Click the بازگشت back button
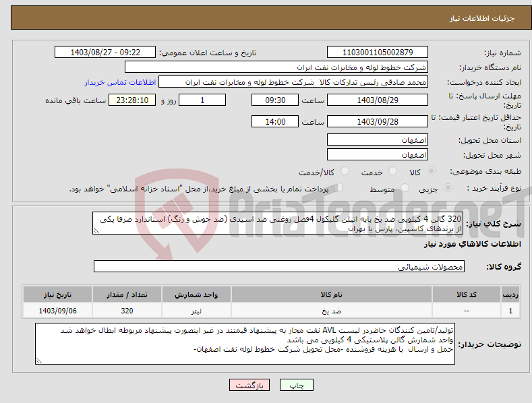Viewport: 532px width, 403px height. [x=249, y=385]
